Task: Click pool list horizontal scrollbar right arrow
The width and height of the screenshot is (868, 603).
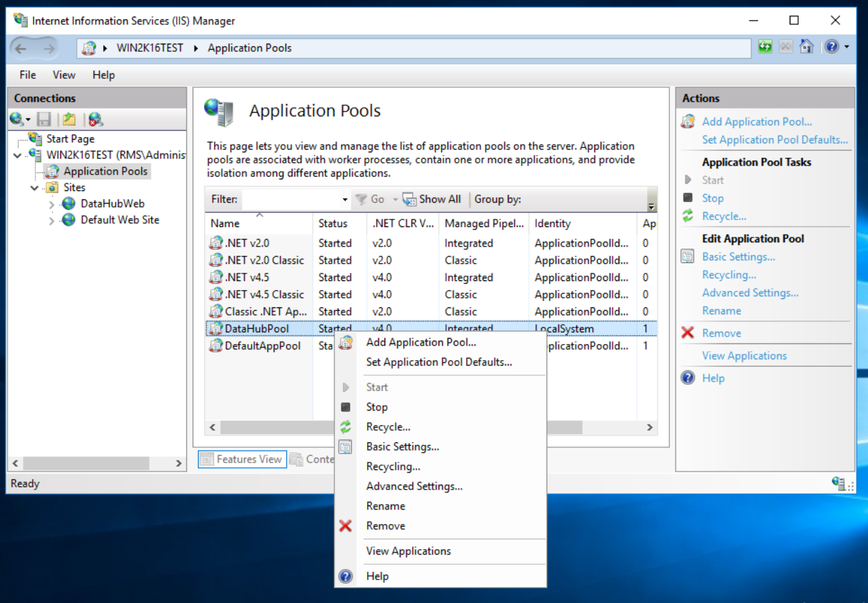Action: click(650, 427)
